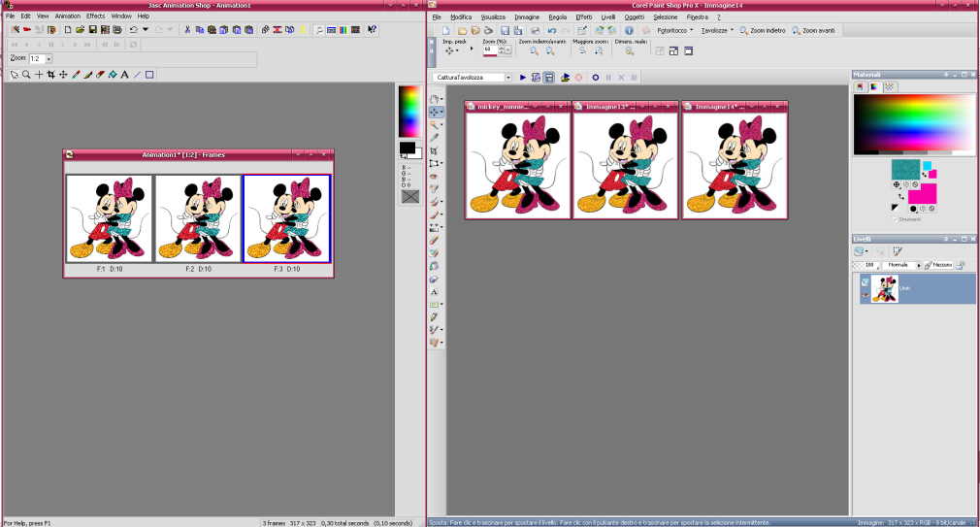Open the Zoom (%) dropdown in Paint Shop Pro

click(508, 50)
